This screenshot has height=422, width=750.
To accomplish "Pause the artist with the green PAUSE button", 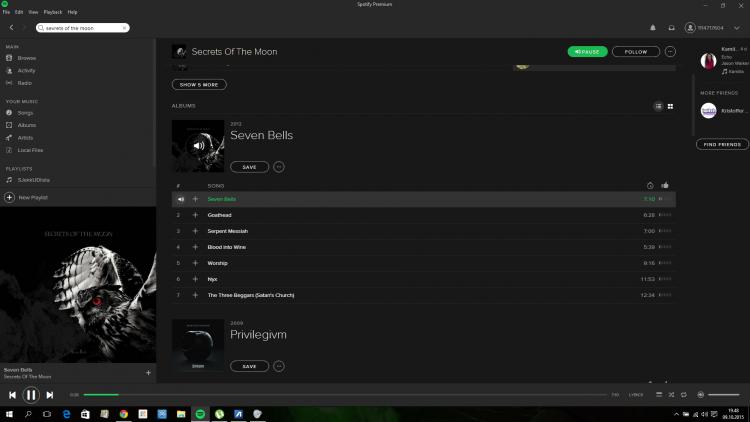I will pyautogui.click(x=587, y=52).
